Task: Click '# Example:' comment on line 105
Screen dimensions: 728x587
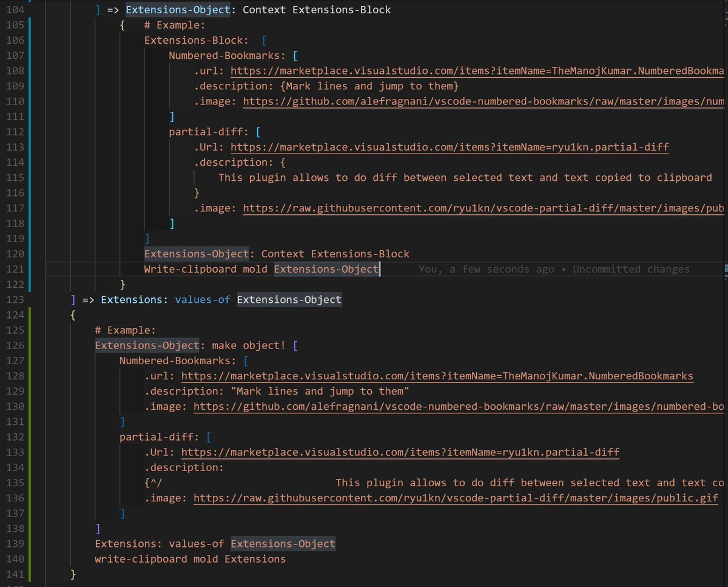Action: [x=175, y=25]
